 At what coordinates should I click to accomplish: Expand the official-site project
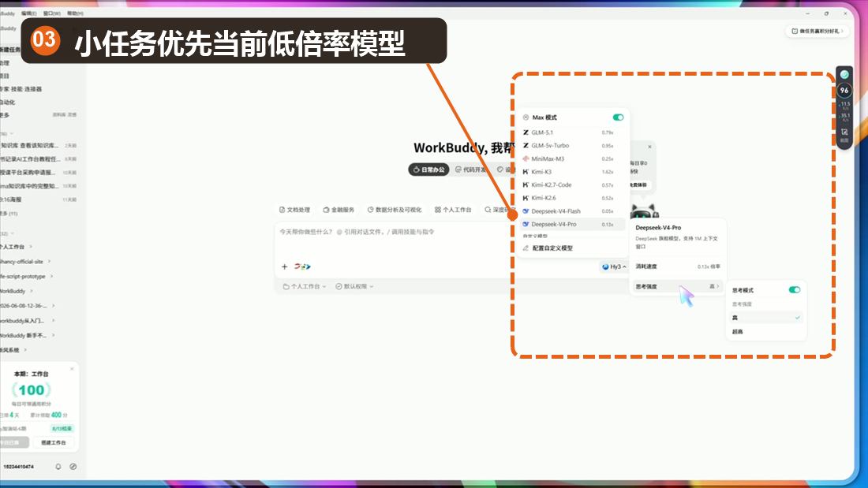click(25, 261)
